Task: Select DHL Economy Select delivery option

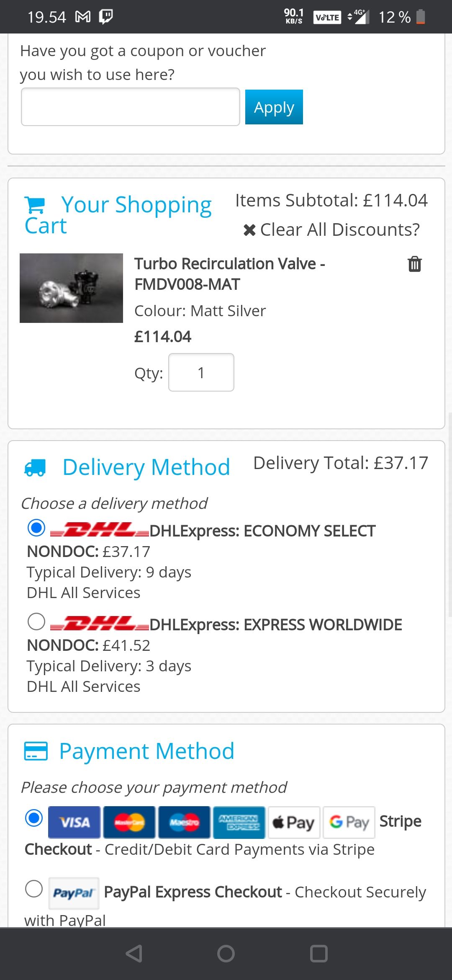Action: (x=36, y=528)
